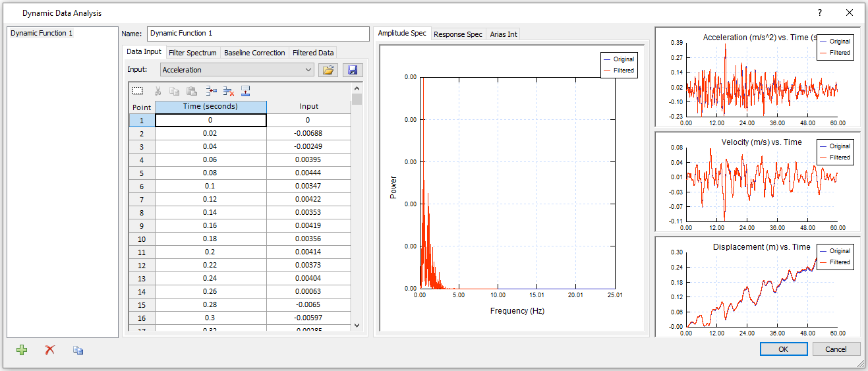Click the input cell with value 0.00395
Image resolution: width=868 pixels, height=371 pixels.
(309, 159)
